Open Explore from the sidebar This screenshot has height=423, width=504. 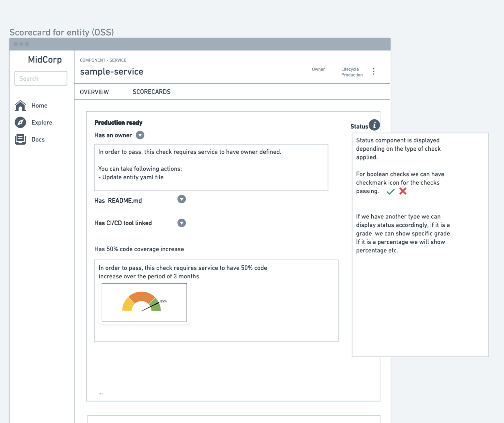point(42,123)
